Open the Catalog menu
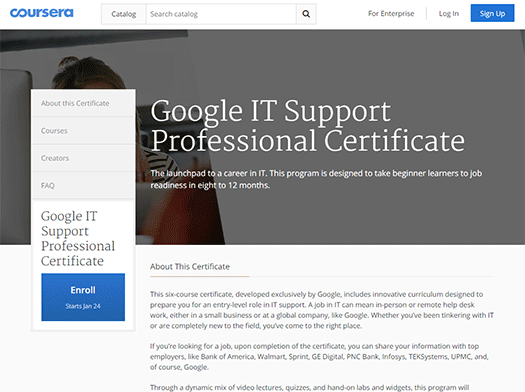 pyautogui.click(x=124, y=14)
